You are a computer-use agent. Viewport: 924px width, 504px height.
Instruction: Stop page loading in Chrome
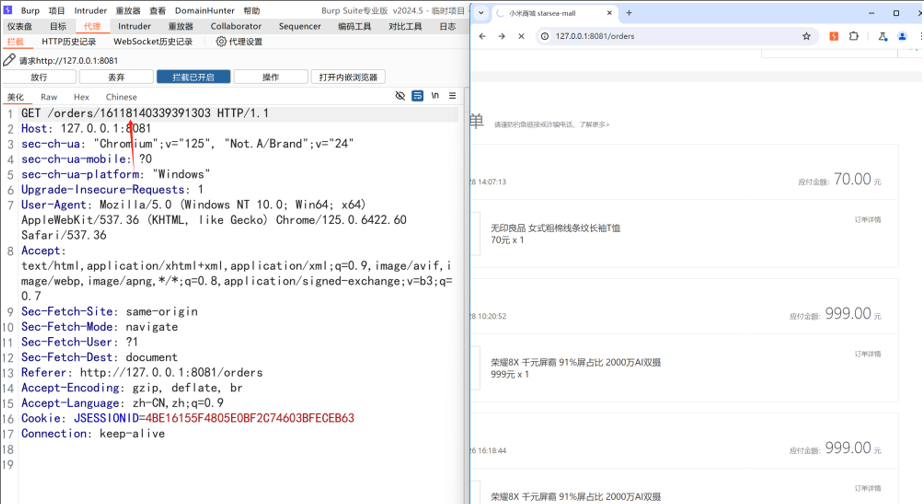click(522, 36)
